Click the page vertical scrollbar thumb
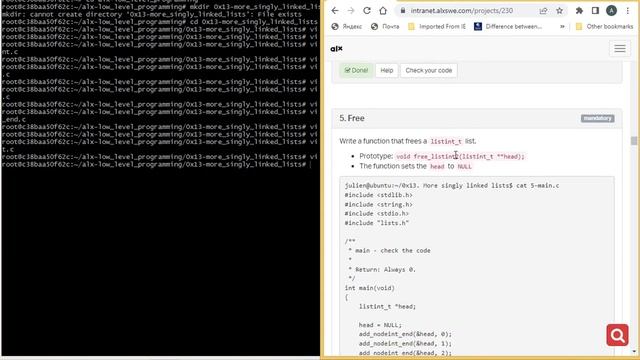 (x=633, y=141)
